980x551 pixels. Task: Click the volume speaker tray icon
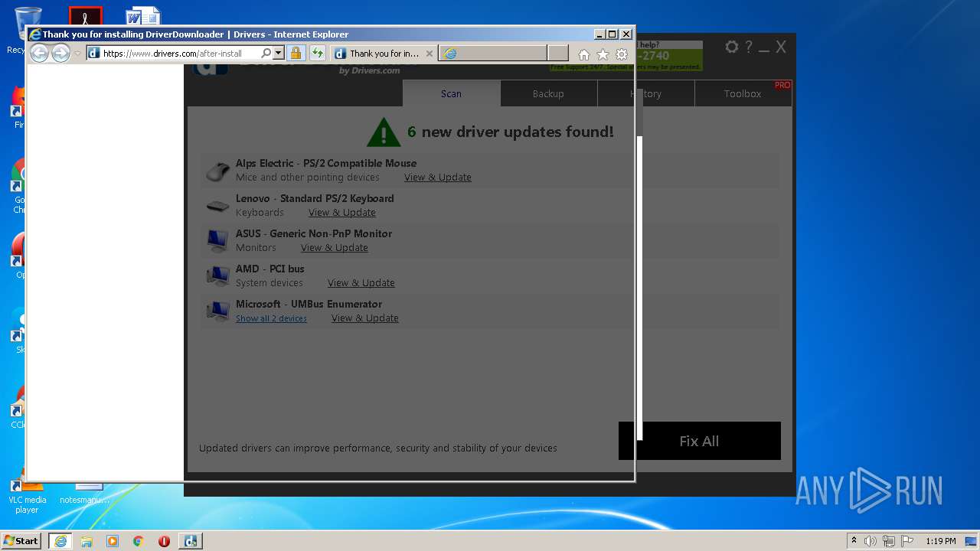(x=871, y=541)
